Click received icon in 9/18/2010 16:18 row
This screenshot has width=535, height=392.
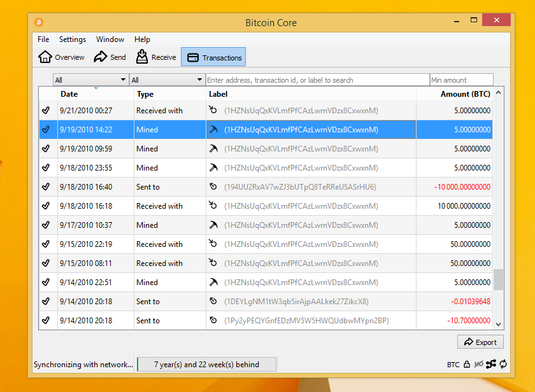click(213, 205)
